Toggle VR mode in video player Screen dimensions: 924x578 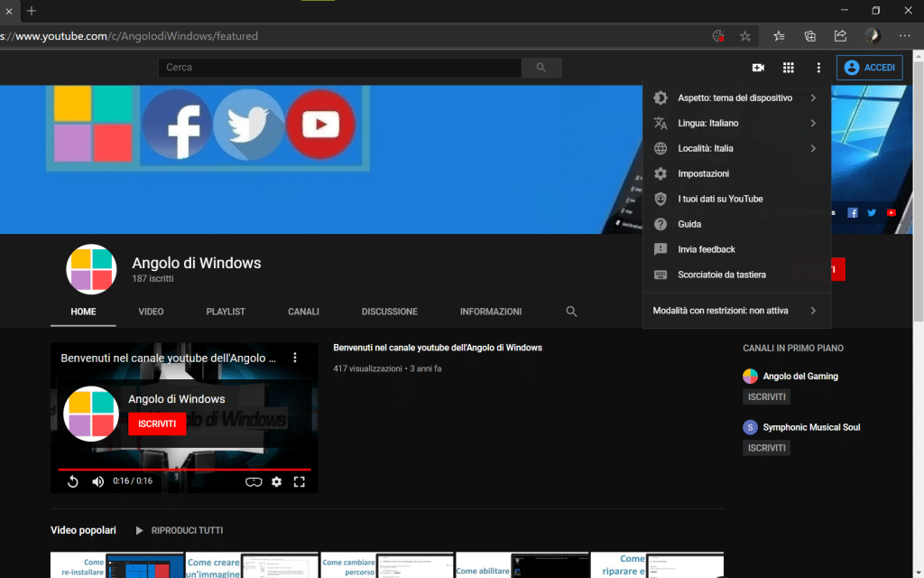point(254,481)
